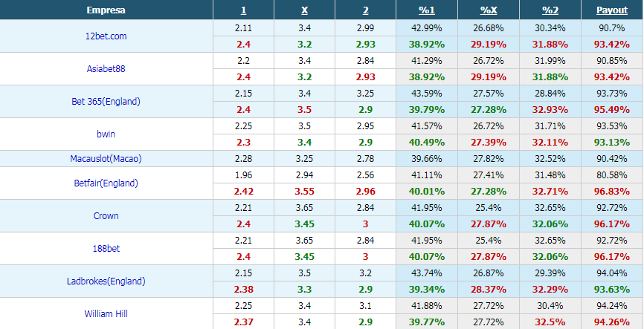The width and height of the screenshot is (644, 329).
Task: Sort by the 2 column header
Action: (366, 10)
